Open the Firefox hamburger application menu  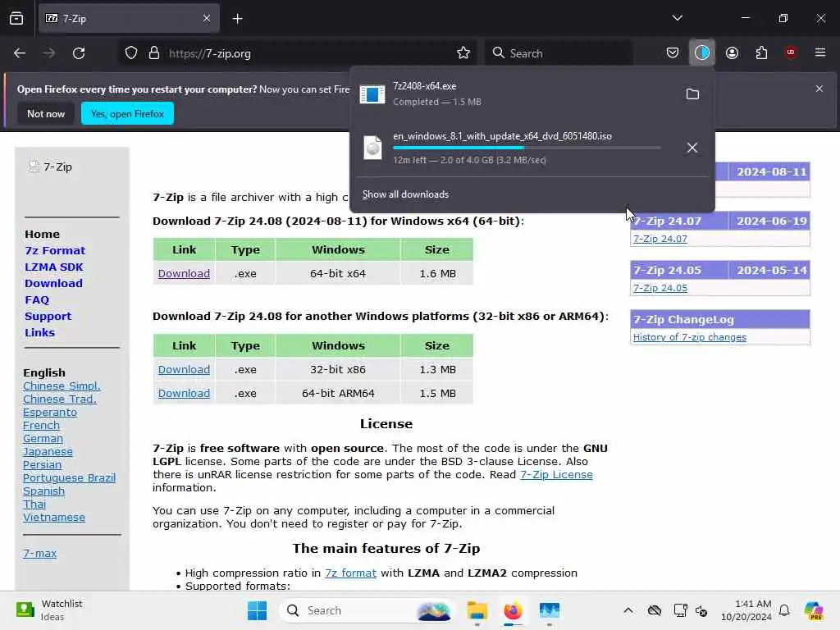point(820,52)
